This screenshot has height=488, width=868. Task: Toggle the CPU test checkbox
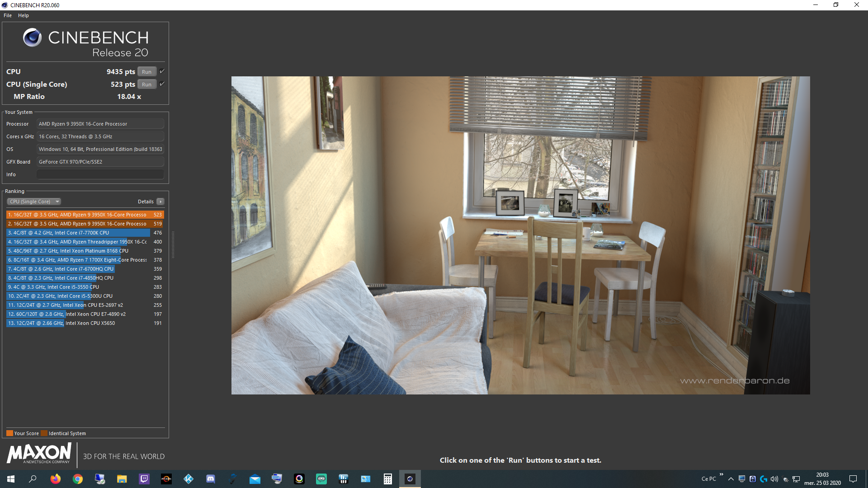pos(162,71)
